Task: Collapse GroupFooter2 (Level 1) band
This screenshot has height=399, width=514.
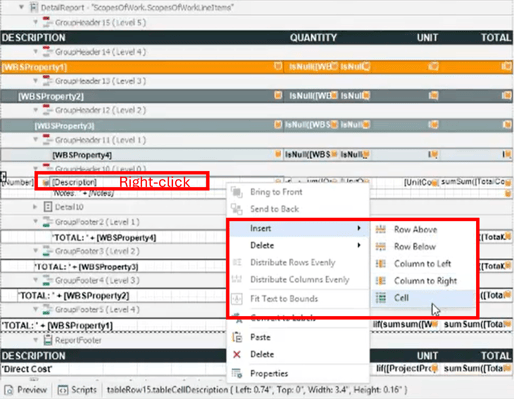Action: [35, 222]
